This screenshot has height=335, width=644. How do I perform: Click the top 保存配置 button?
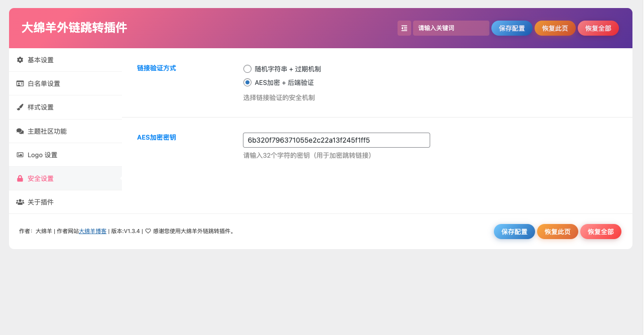[x=512, y=28]
